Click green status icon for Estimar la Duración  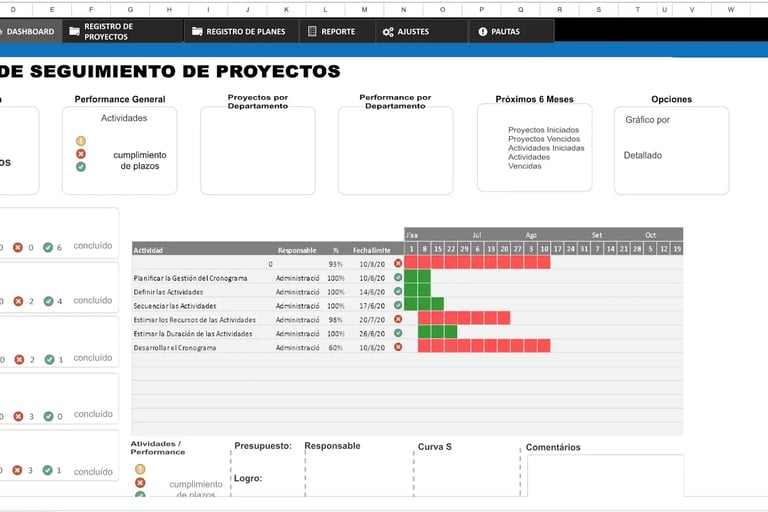pyautogui.click(x=398, y=333)
